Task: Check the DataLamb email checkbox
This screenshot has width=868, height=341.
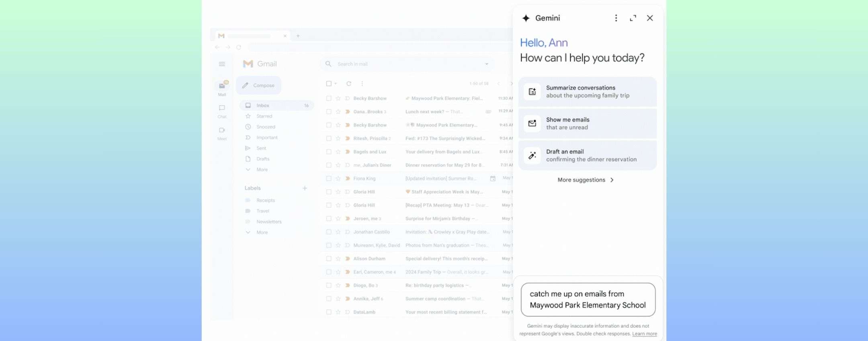Action: (329, 312)
